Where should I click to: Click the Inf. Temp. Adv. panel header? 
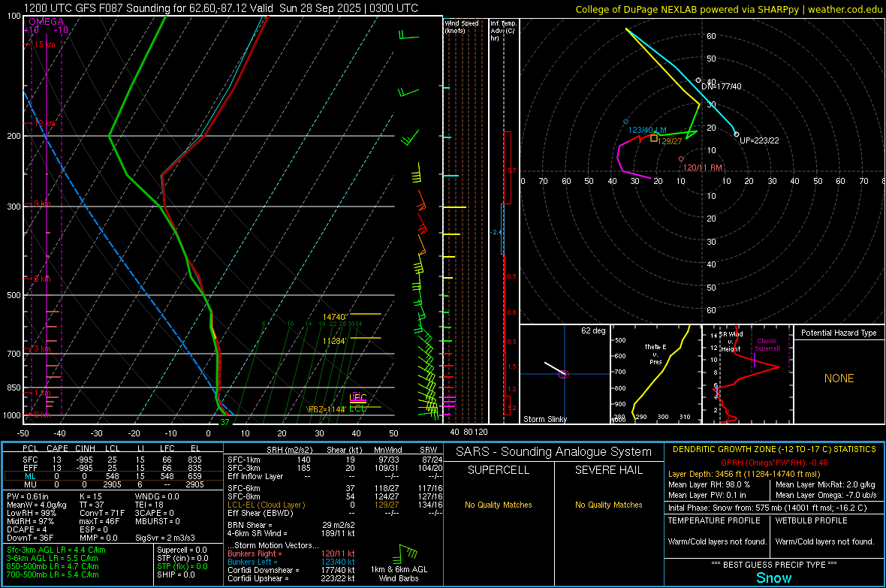tap(503, 31)
